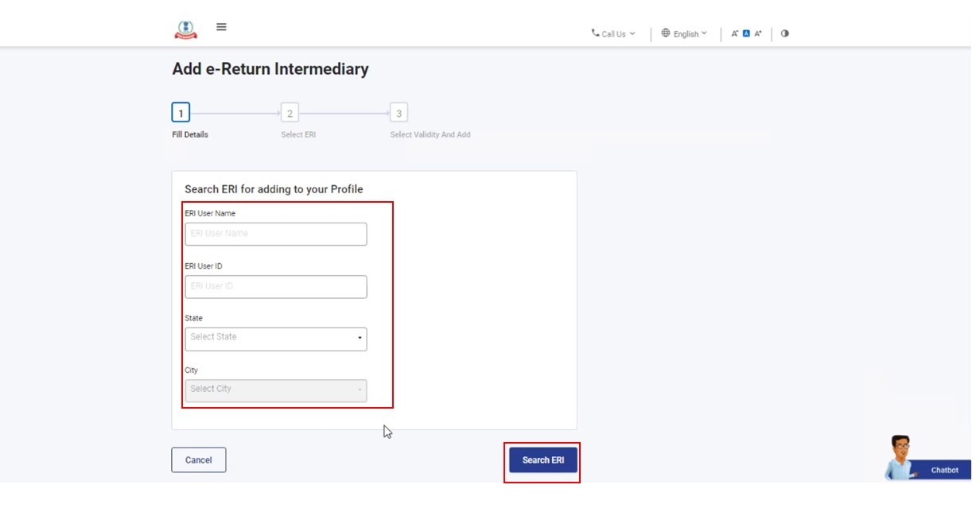The height and width of the screenshot is (508, 980).
Task: Jump to step 2 Select ERI
Action: click(290, 114)
